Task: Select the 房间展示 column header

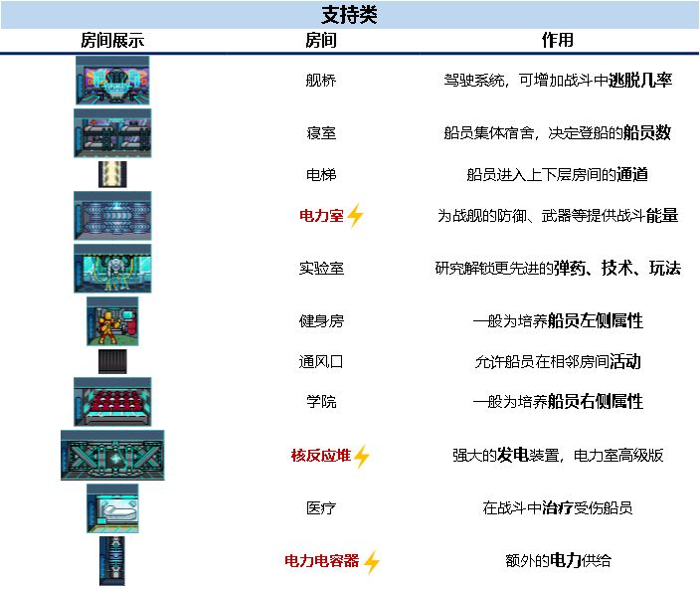Action: (x=112, y=41)
